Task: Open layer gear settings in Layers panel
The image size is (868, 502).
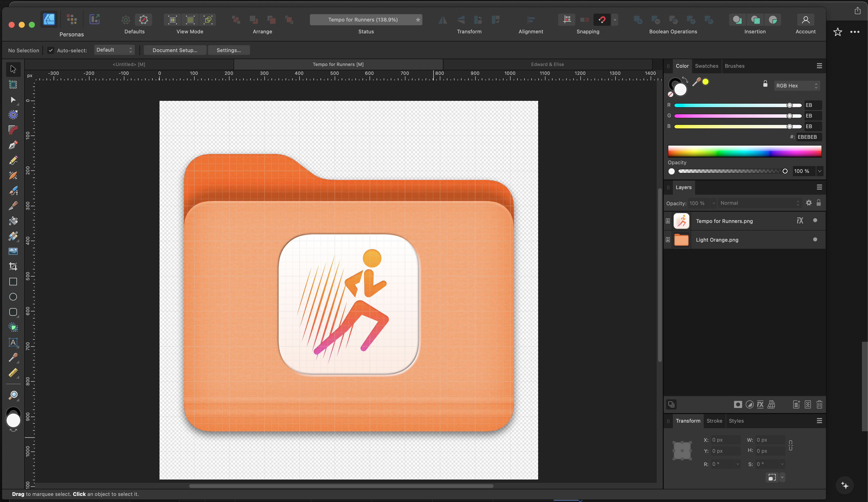Action: (809, 203)
